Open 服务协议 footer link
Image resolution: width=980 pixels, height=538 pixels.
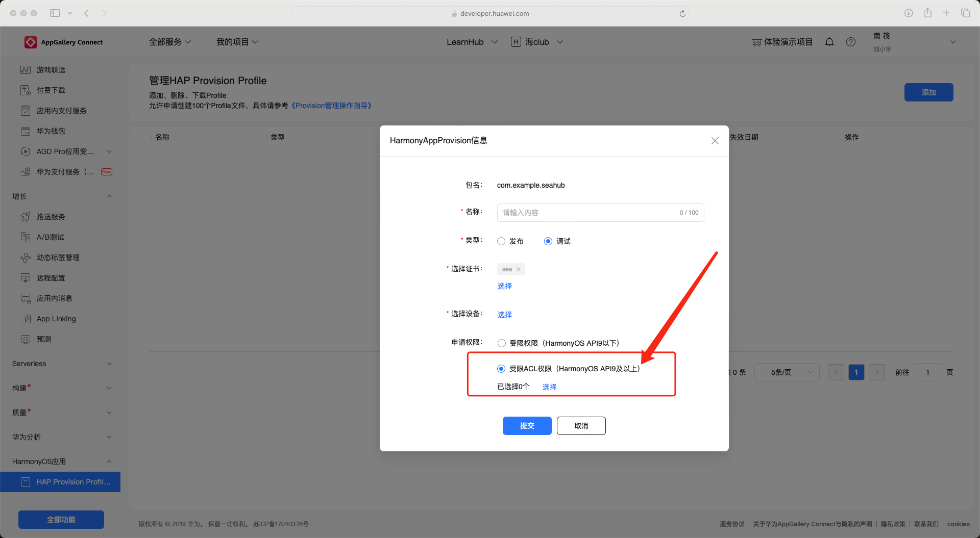point(732,524)
